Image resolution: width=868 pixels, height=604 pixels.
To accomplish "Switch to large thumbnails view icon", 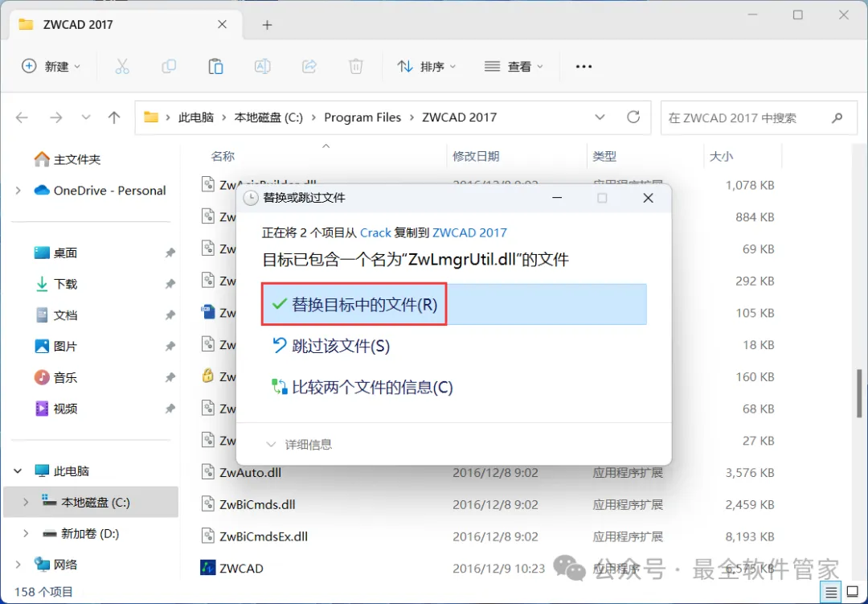I will pos(853,593).
